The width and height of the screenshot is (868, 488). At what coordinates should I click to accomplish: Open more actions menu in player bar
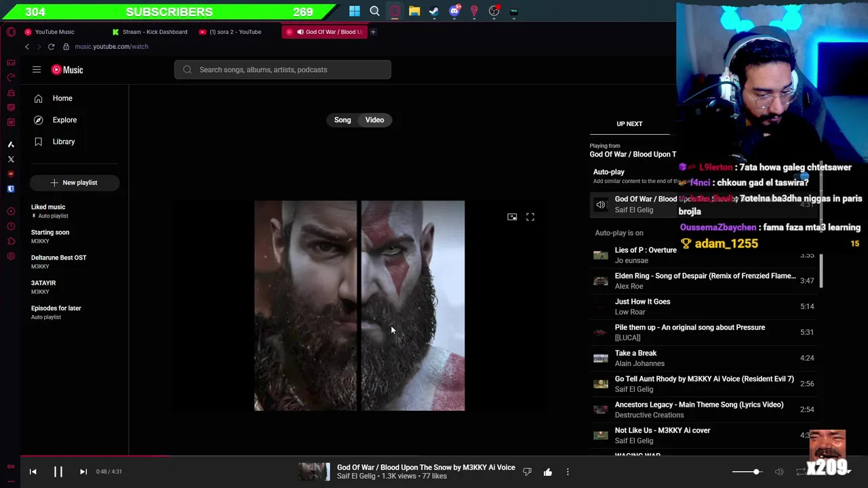click(x=568, y=472)
